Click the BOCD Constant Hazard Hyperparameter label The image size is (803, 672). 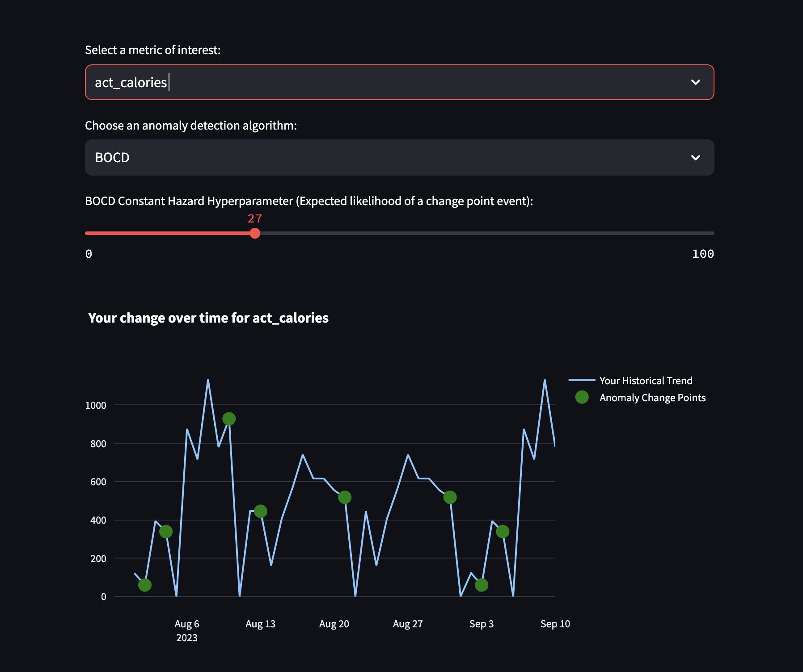click(309, 201)
